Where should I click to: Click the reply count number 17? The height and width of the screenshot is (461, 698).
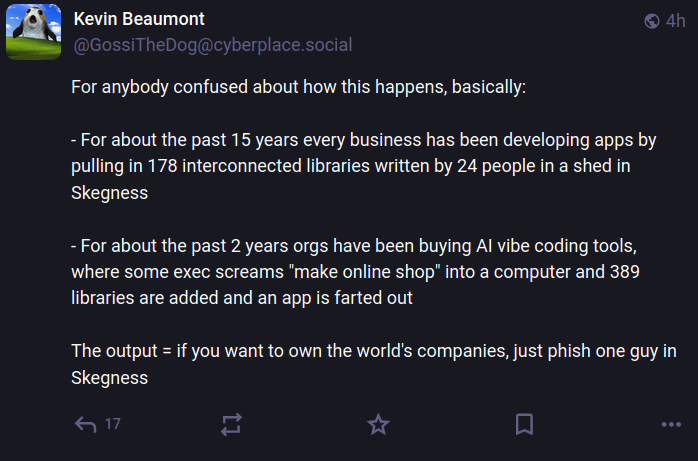pyautogui.click(x=112, y=424)
